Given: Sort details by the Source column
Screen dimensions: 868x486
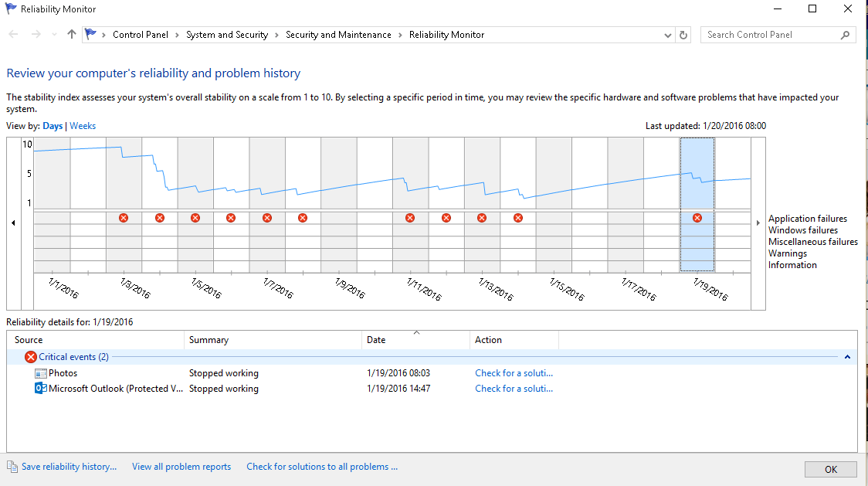Looking at the screenshot, I should click(95, 340).
